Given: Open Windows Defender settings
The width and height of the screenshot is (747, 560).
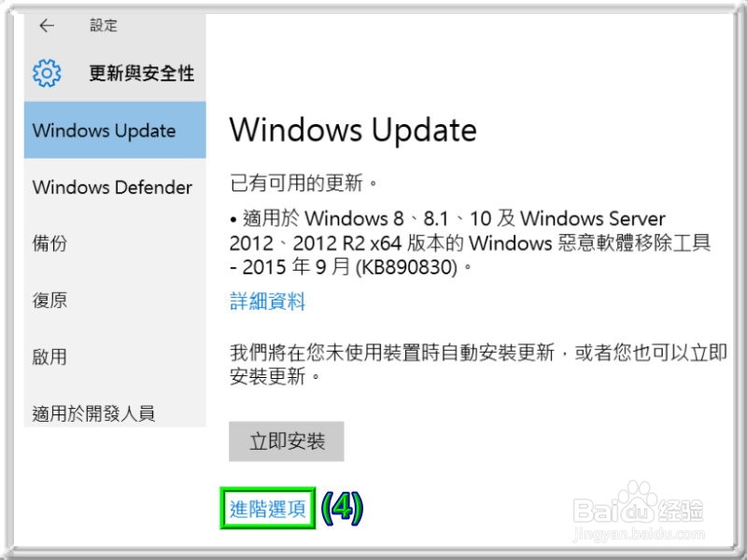Looking at the screenshot, I should [x=115, y=187].
